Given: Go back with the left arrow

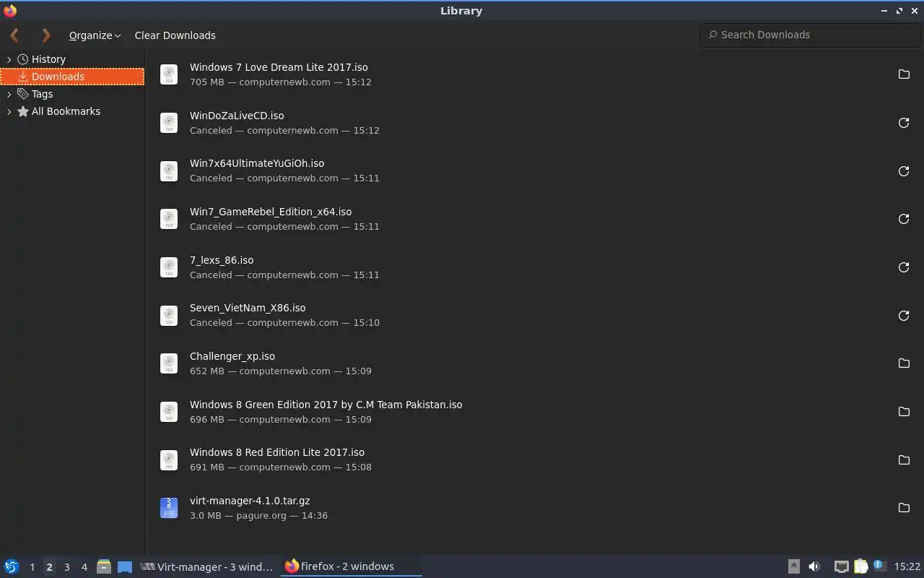Looking at the screenshot, I should (14, 35).
